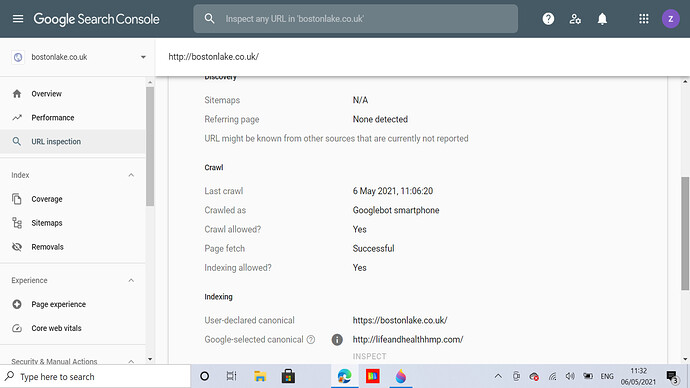Collapse the Experience section
This screenshot has height=388, width=690.
pyautogui.click(x=131, y=280)
